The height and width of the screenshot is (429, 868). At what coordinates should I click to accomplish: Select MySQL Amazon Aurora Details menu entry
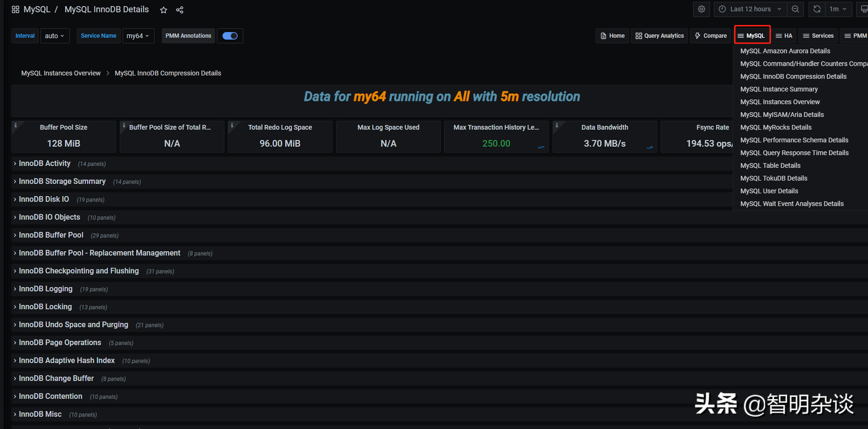785,51
